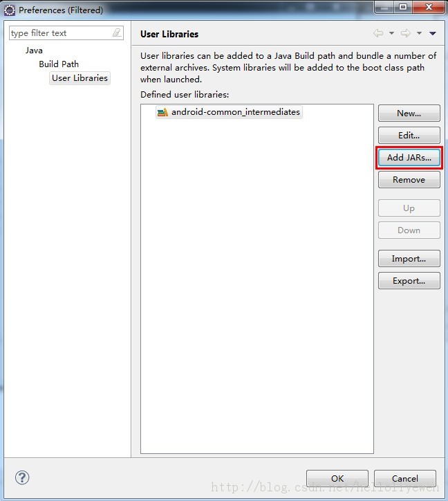This screenshot has height=501, width=448.
Task: Click the Import... button
Action: [409, 259]
